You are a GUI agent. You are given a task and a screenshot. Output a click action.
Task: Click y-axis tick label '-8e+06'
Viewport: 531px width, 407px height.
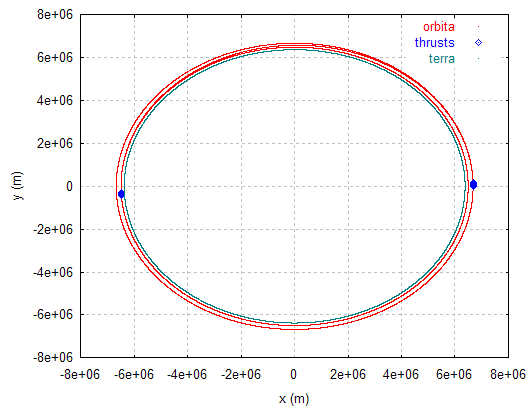52,358
